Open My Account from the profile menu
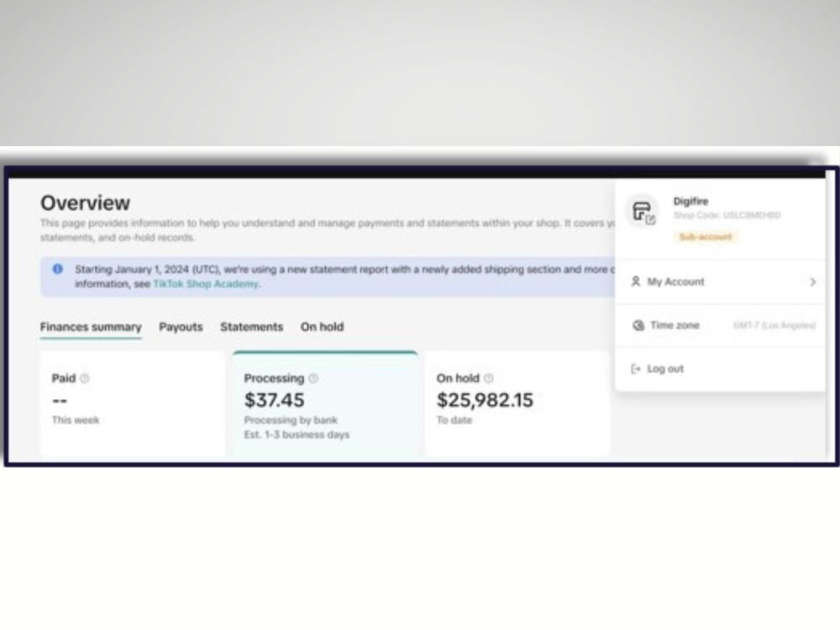Viewport: 840px width, 630px height. [721, 281]
